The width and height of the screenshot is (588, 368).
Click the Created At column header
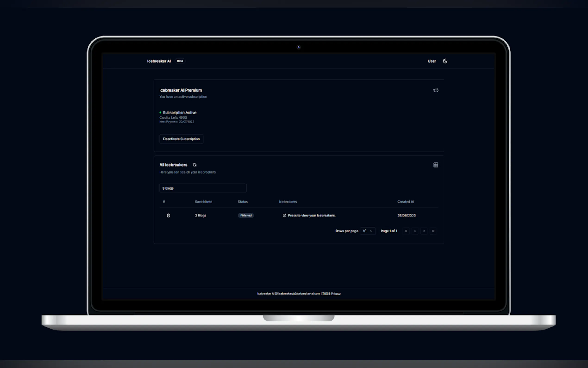(405, 202)
